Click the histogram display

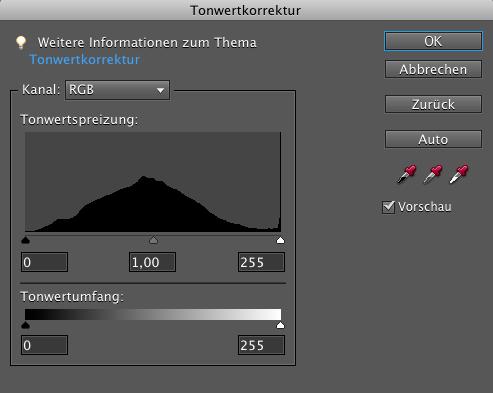click(153, 182)
